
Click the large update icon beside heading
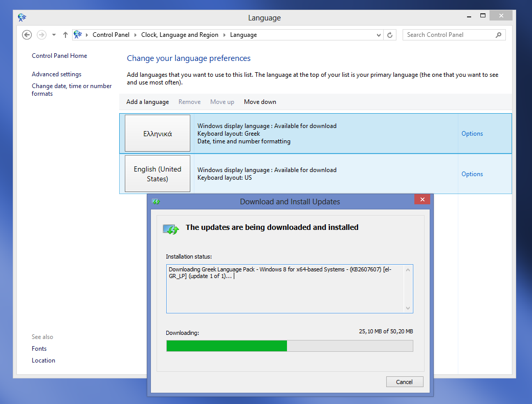pyautogui.click(x=171, y=229)
